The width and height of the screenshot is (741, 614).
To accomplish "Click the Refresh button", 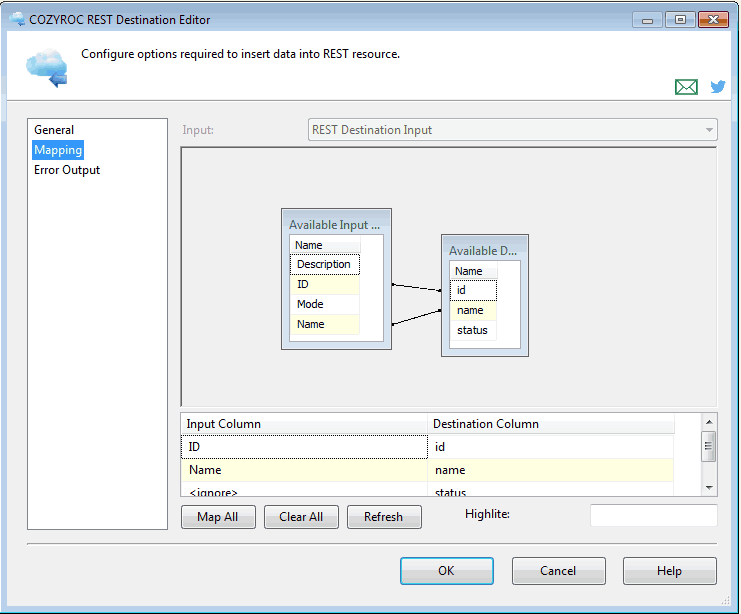I will 384,517.
